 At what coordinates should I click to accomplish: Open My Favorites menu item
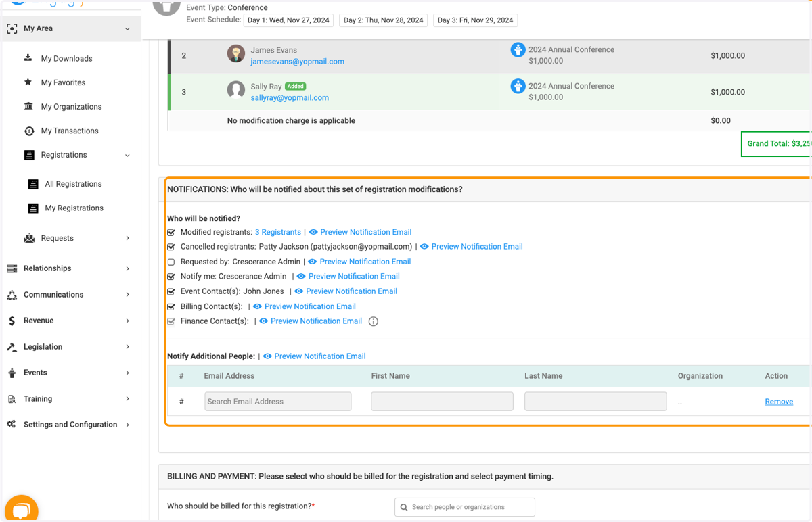click(63, 82)
